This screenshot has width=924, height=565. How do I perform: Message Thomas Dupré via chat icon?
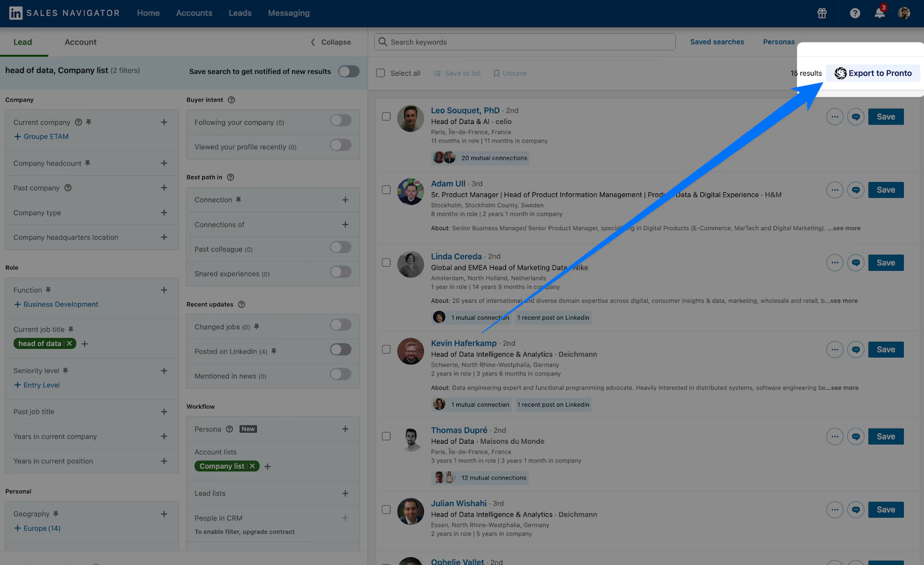point(856,436)
